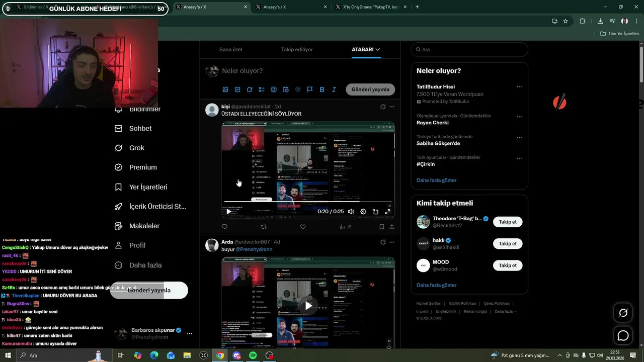Open Microsoft Edge from the taskbar
The width and height of the screenshot is (644, 362).
pyautogui.click(x=154, y=355)
